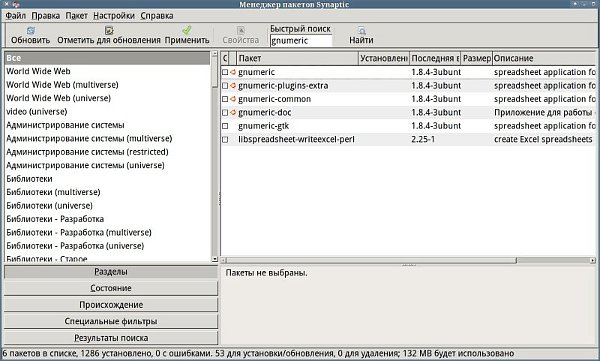
Task: Sort by the Размер column header
Action: click(476, 58)
